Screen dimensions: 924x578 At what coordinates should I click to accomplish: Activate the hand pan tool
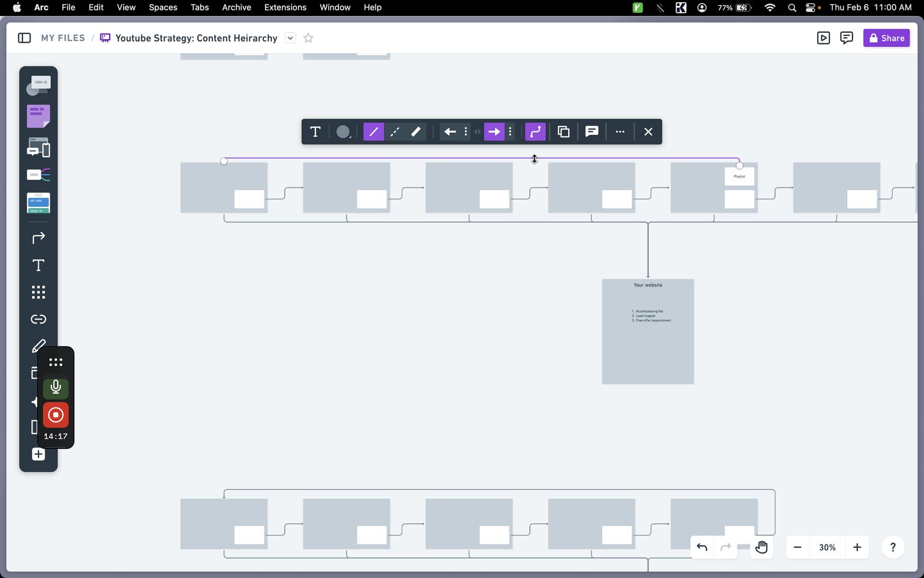coord(762,547)
